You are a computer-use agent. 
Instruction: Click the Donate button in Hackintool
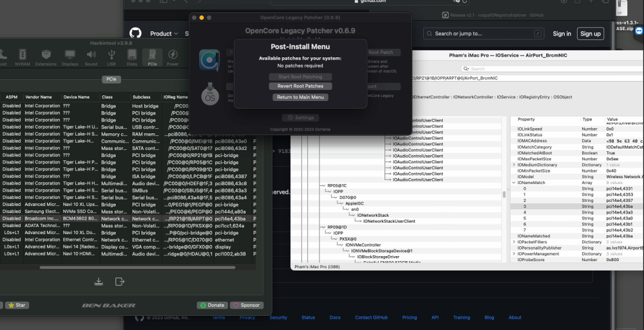click(213, 305)
